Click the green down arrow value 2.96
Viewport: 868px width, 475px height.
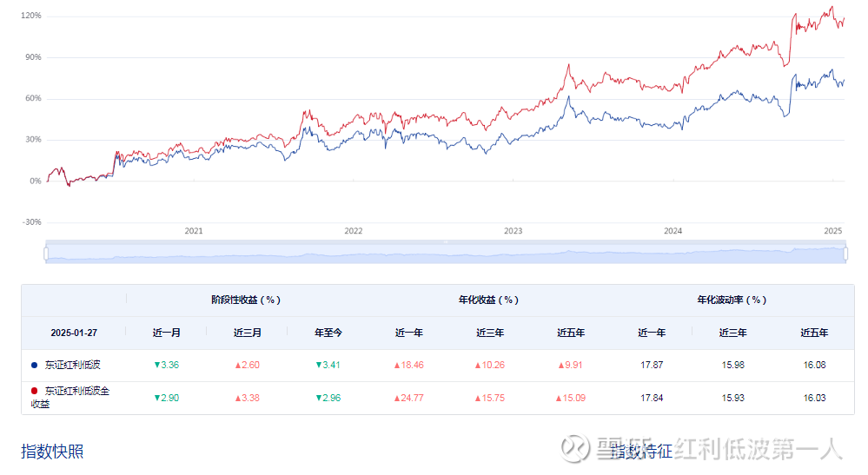point(328,398)
